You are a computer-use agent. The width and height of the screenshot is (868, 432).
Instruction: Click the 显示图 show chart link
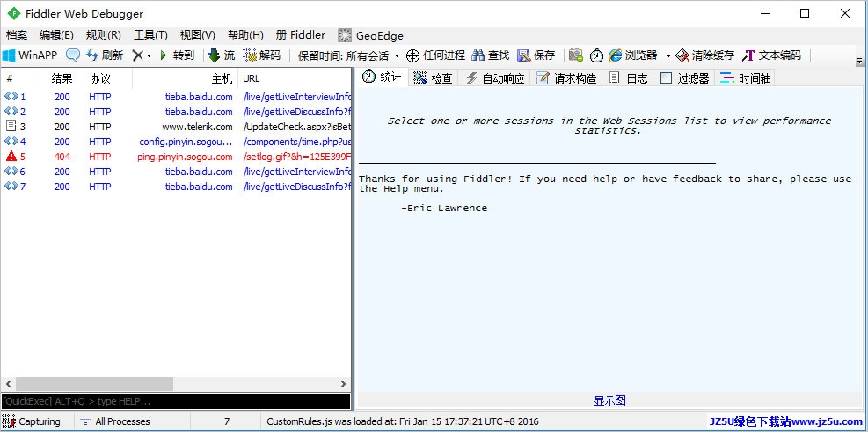tap(609, 401)
